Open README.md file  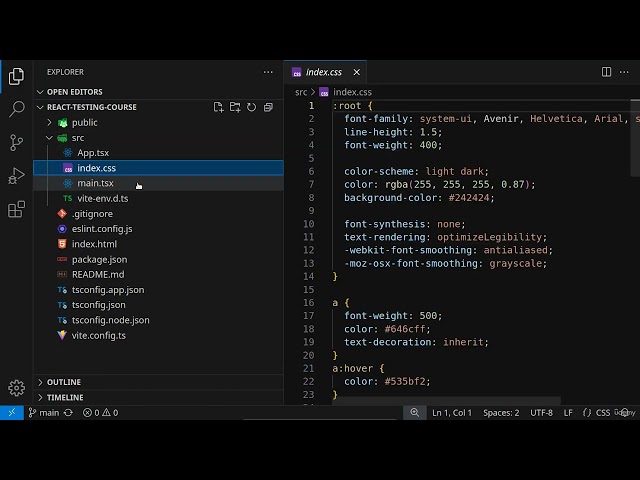click(158, 275)
